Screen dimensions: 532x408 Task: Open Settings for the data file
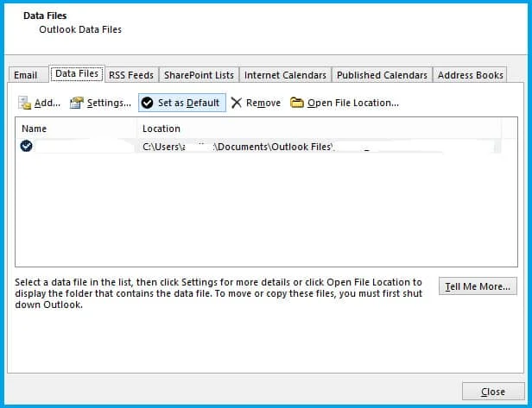100,103
